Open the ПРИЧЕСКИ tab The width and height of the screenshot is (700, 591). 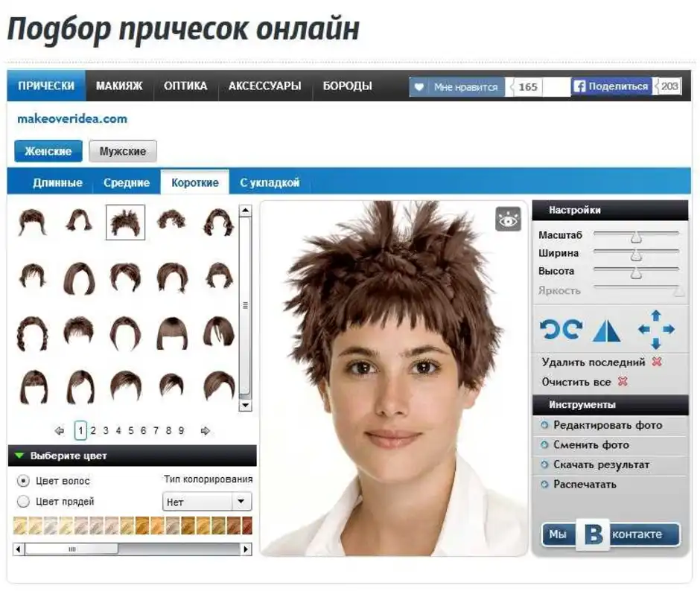click(x=46, y=86)
